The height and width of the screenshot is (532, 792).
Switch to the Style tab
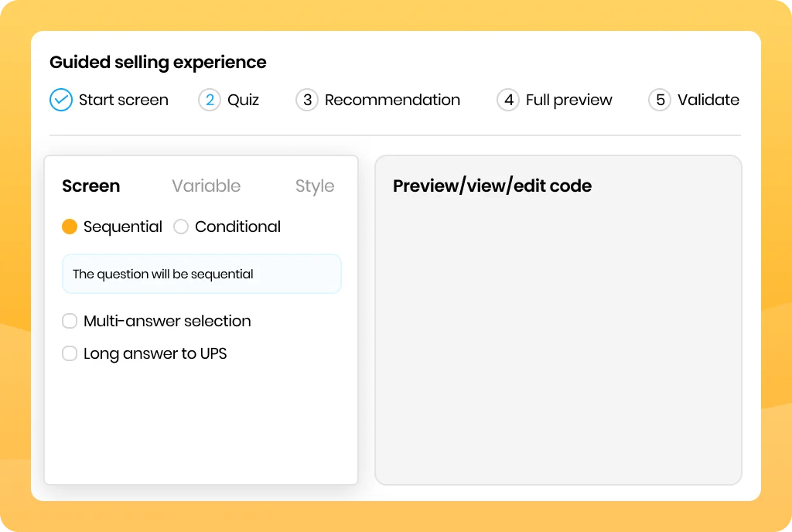[x=315, y=186]
